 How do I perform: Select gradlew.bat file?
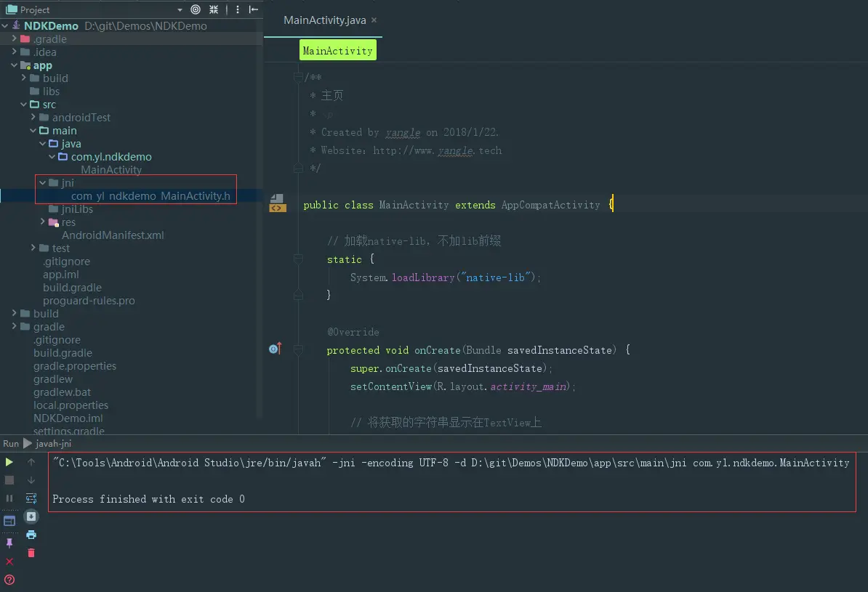pyautogui.click(x=62, y=392)
